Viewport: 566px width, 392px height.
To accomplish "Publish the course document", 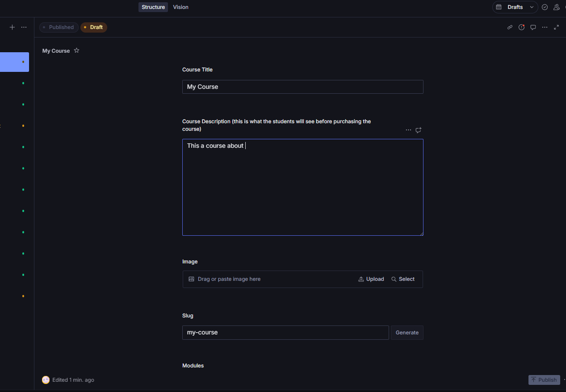I will (544, 379).
